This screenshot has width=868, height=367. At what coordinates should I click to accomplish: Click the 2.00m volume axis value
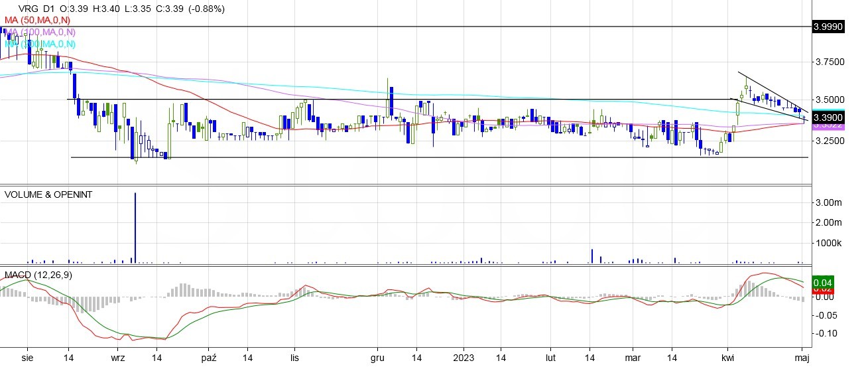[x=828, y=223]
